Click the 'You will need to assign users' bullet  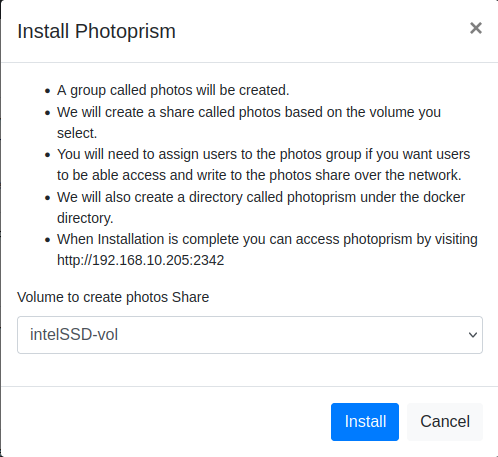pyautogui.click(x=263, y=165)
